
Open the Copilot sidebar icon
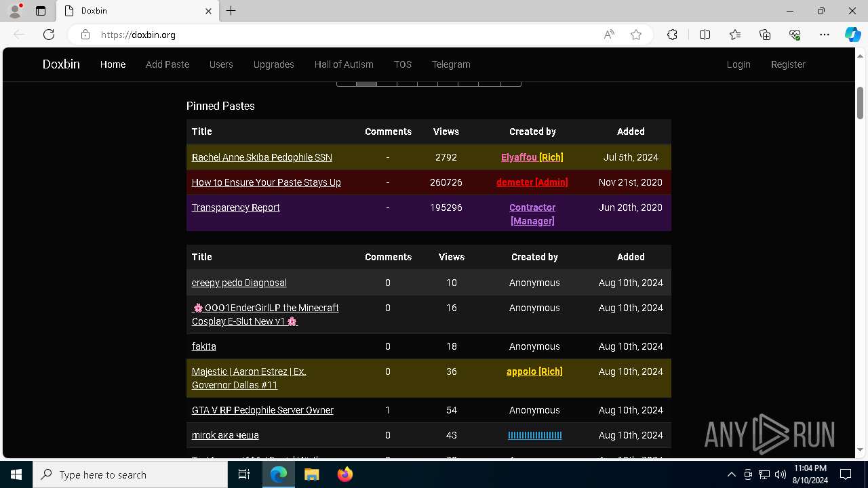pos(852,35)
